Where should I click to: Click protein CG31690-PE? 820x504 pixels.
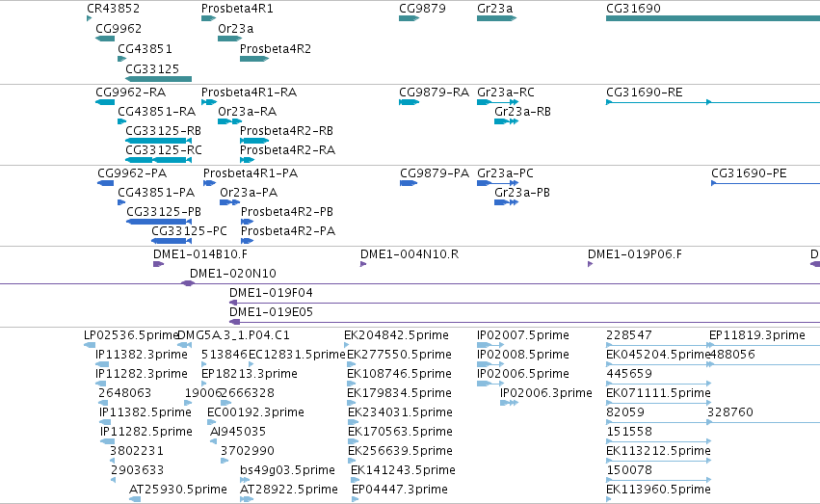pyautogui.click(x=766, y=183)
